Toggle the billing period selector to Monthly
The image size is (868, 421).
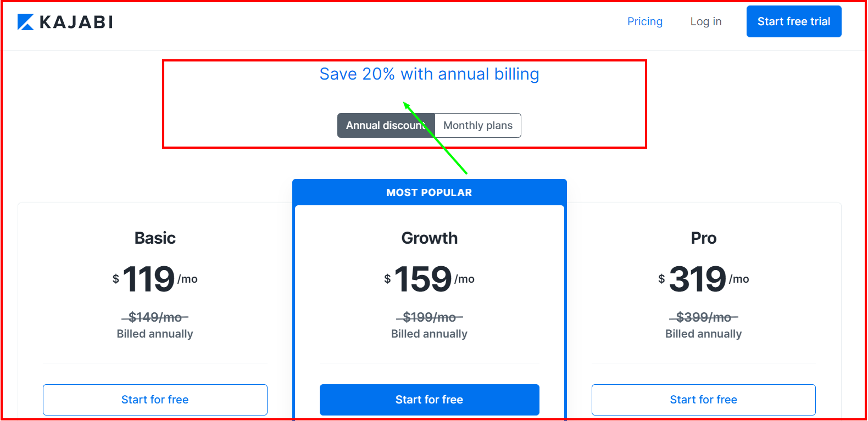pos(477,125)
